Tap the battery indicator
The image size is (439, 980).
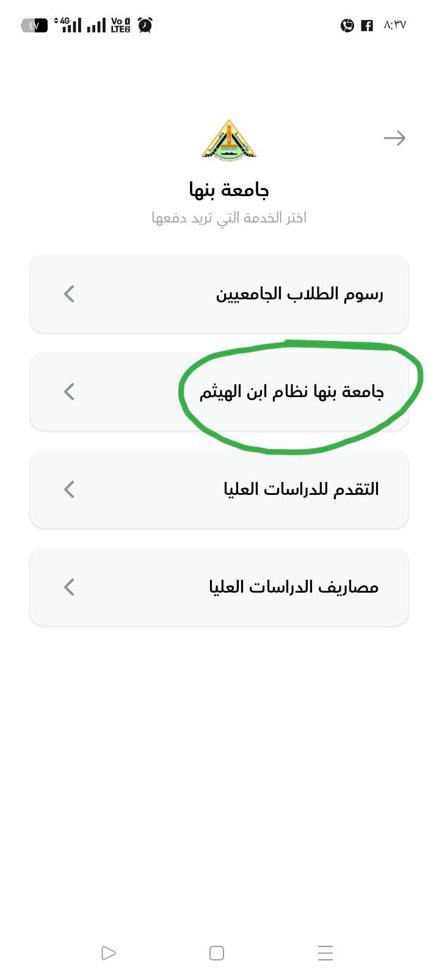coord(34,26)
